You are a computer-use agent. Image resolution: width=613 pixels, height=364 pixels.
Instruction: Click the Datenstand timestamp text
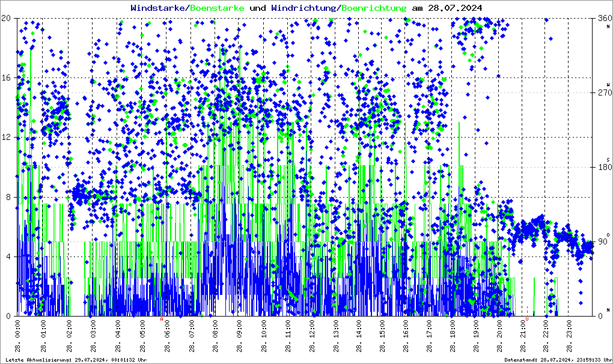click(x=558, y=360)
